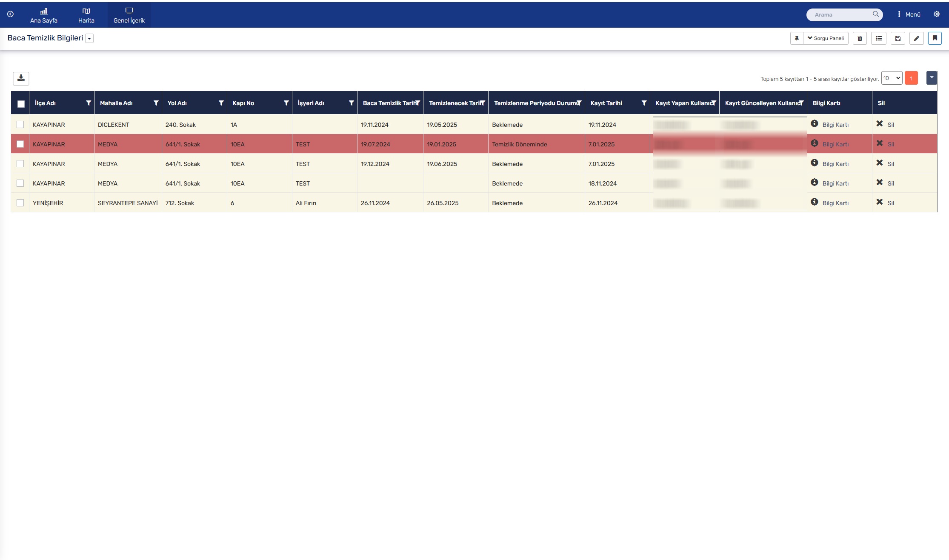This screenshot has width=949, height=560.
Task: Click the back arrow circle icon
Action: [x=10, y=14]
